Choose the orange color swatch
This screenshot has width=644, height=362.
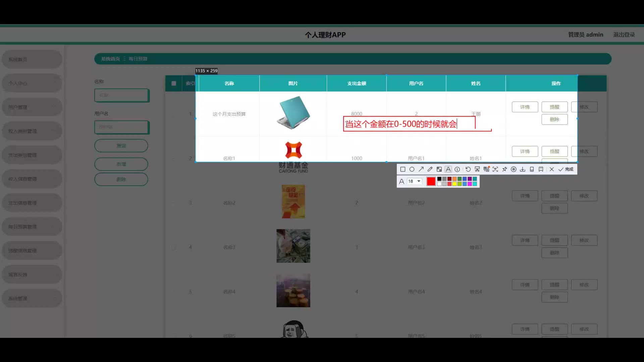click(x=454, y=179)
